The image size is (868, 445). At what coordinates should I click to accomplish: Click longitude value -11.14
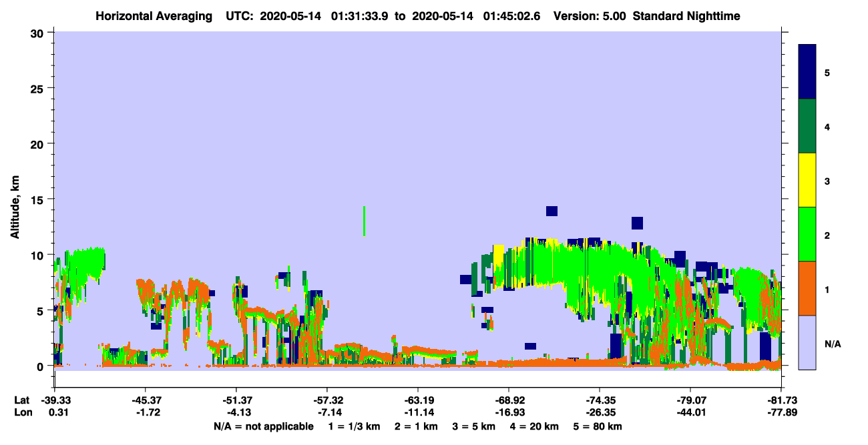click(418, 413)
